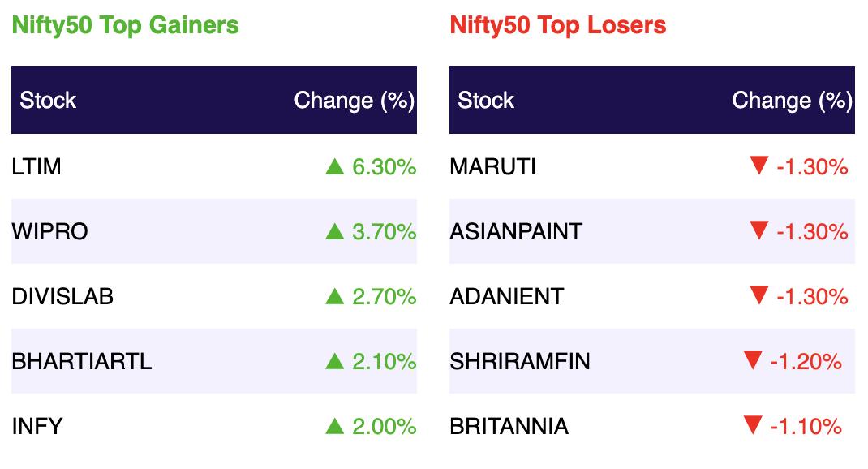Click the green triangle next to BHARTIARTL
The width and height of the screenshot is (868, 469).
(335, 361)
